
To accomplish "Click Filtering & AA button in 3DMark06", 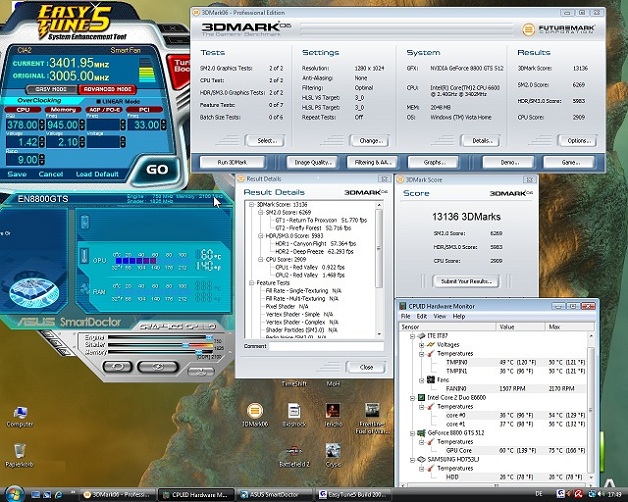I will click(372, 162).
